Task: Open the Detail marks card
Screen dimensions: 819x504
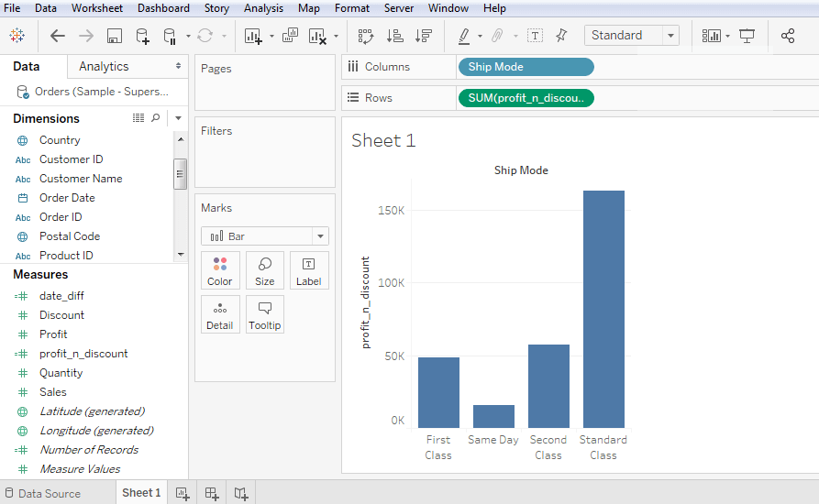Action: click(x=220, y=314)
